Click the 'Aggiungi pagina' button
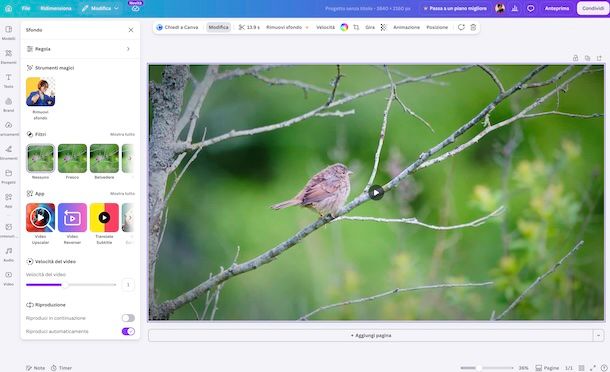This screenshot has height=372, width=610. point(370,335)
